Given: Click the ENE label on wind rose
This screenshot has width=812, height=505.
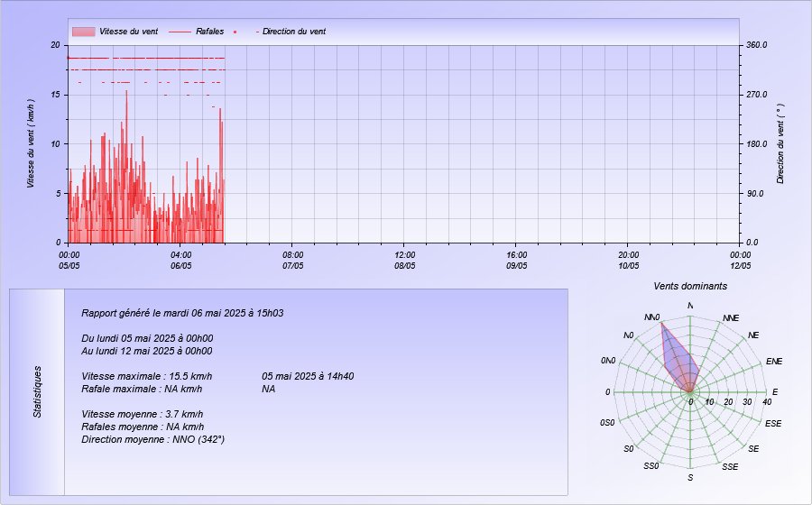Looking at the screenshot, I should tap(774, 361).
